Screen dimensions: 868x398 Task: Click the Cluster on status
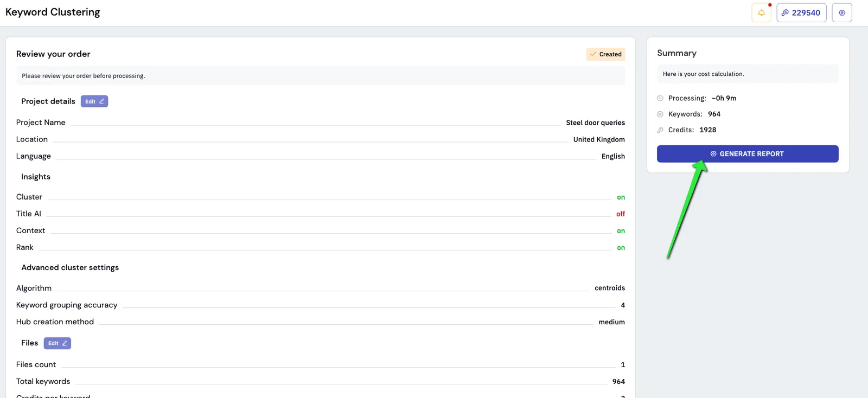pos(621,197)
